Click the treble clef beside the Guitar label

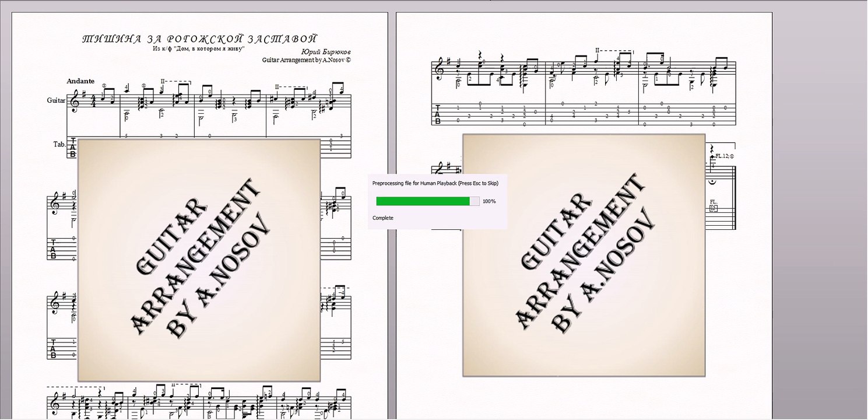(x=74, y=101)
